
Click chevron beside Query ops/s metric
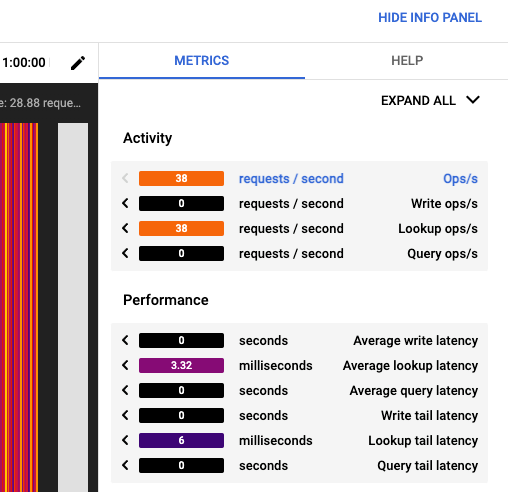(125, 253)
